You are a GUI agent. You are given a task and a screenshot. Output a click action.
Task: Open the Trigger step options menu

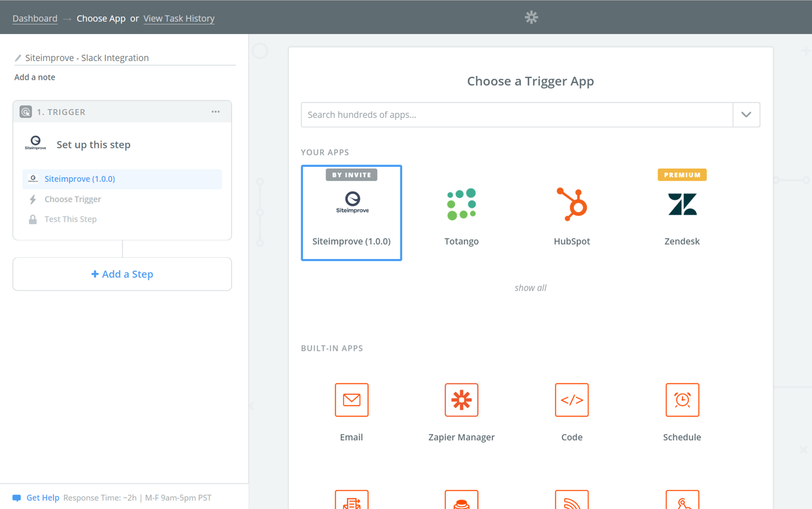tap(215, 112)
